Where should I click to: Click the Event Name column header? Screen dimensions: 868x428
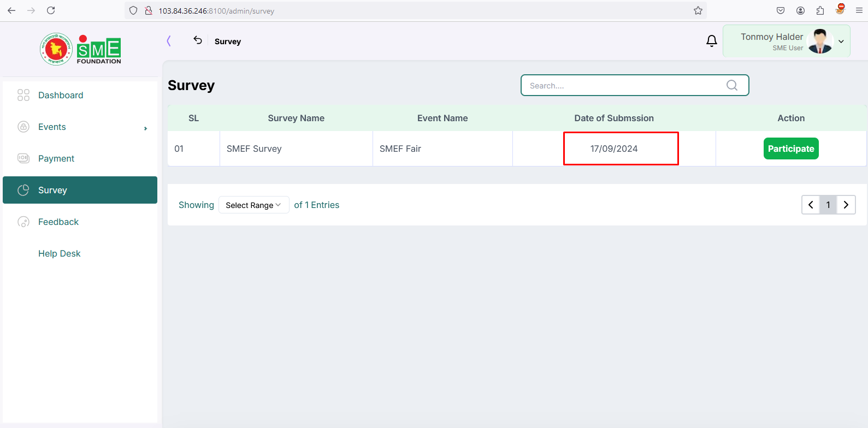tap(442, 118)
